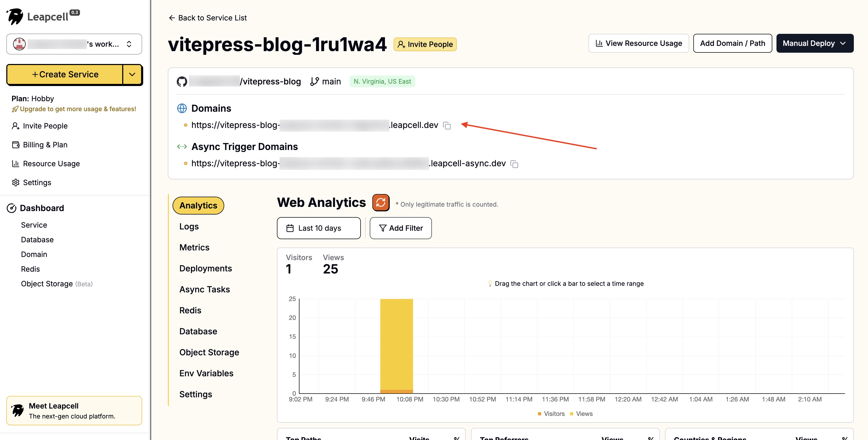The image size is (868, 440).
Task: Open the workspace switcher dropdown
Action: (74, 44)
